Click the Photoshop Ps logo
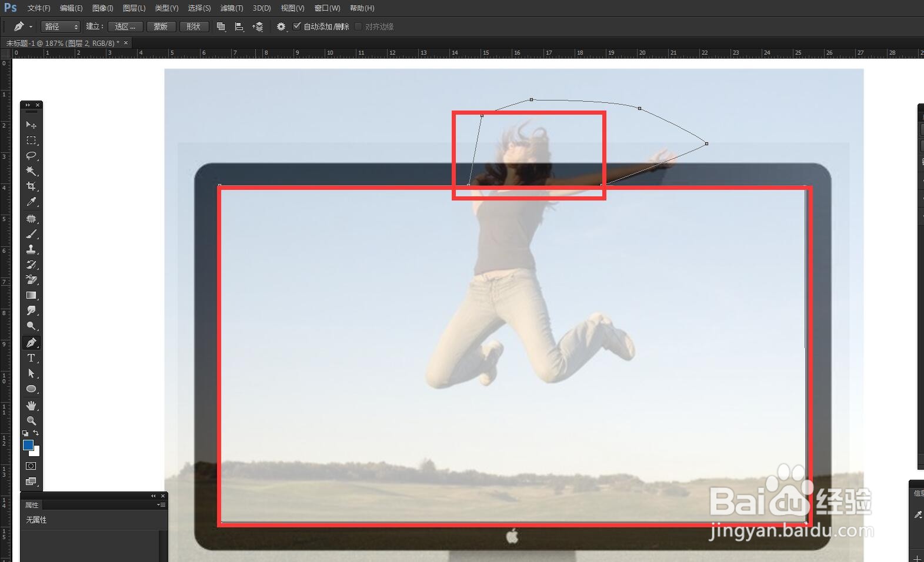Screen dimensions: 924x562 click(x=11, y=8)
